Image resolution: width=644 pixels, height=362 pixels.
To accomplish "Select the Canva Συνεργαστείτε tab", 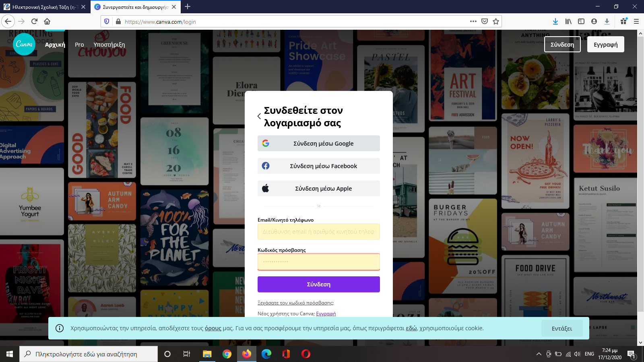I will [136, 7].
